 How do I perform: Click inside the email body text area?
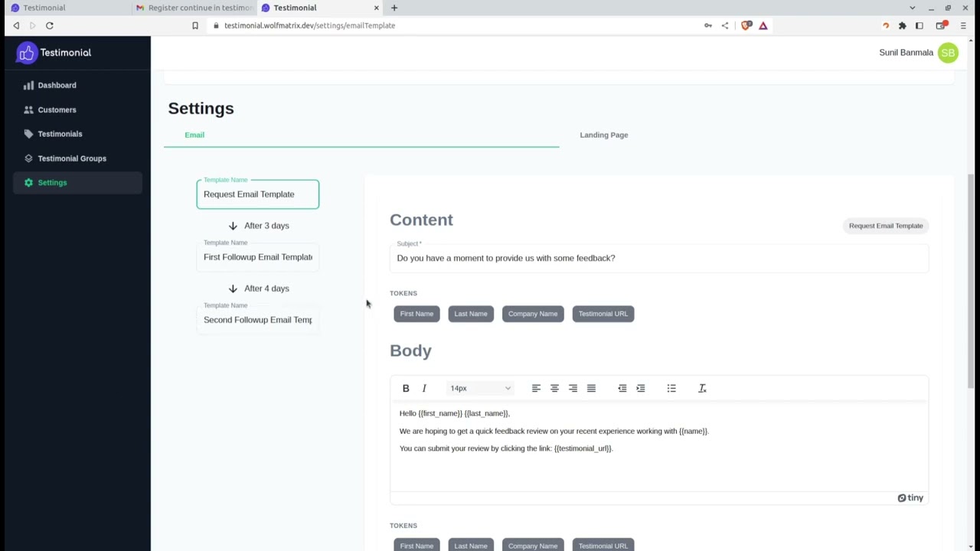[x=659, y=448]
